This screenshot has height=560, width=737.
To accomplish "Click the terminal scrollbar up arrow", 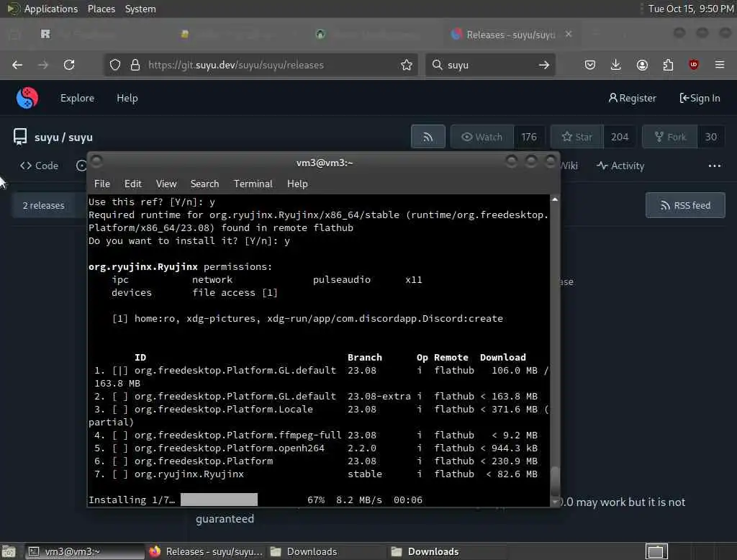I will coord(555,200).
